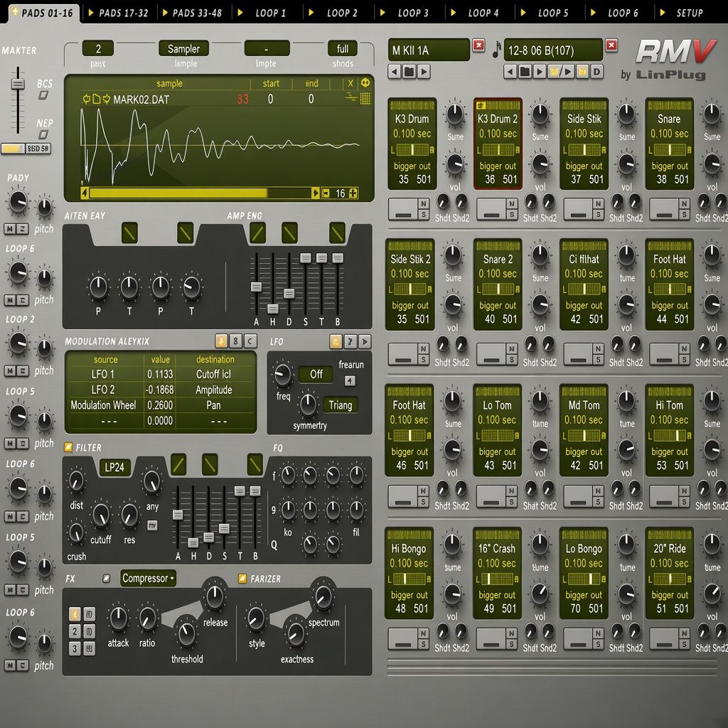The image size is (728, 728).
Task: Click the file icon before MARK02.DAT
Action: tap(97, 99)
